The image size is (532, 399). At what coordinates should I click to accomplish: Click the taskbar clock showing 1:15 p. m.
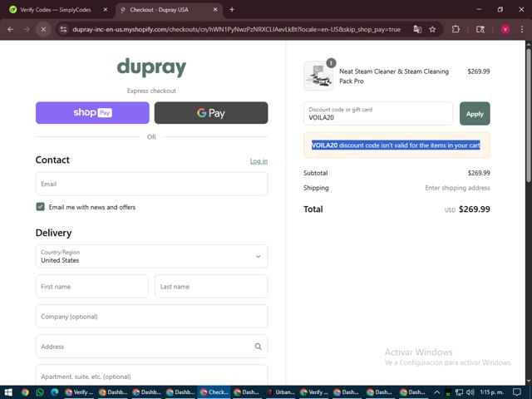(491, 392)
